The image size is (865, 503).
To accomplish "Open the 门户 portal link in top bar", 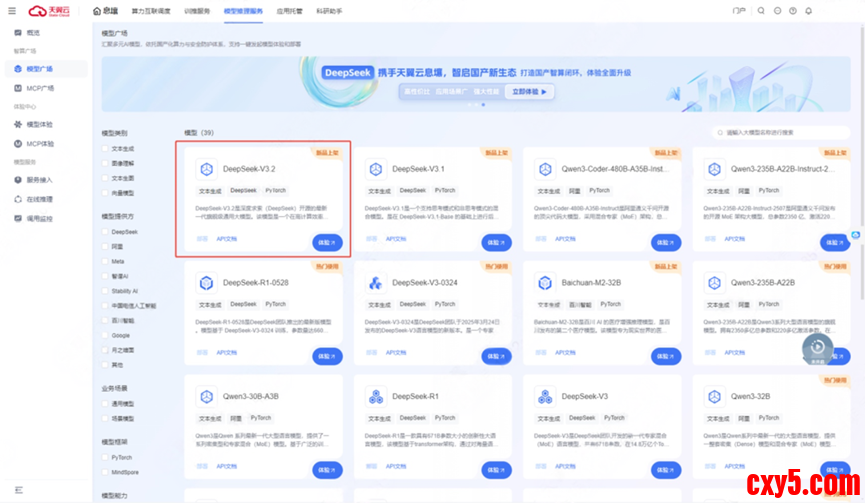I will click(x=739, y=10).
